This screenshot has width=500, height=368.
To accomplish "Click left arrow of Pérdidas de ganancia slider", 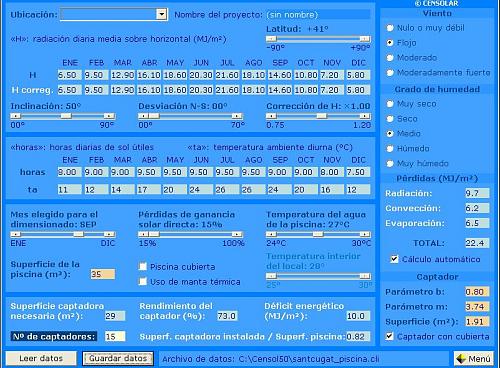I will pos(143,234).
